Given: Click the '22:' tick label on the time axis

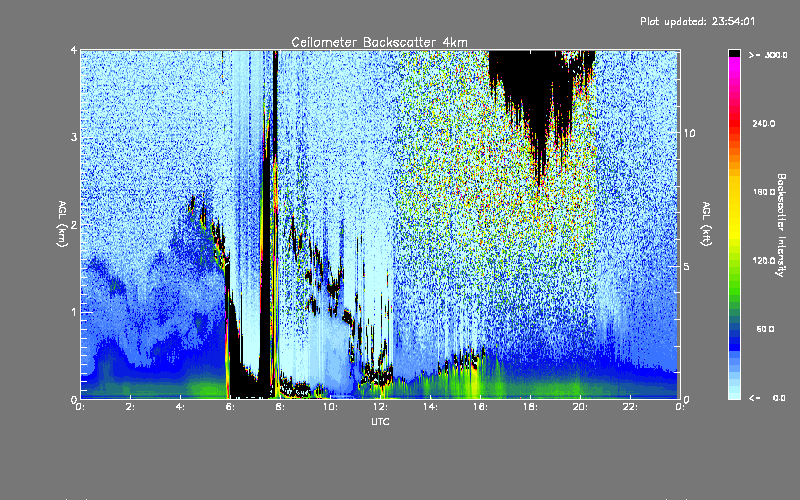Looking at the screenshot, I should (x=630, y=407).
